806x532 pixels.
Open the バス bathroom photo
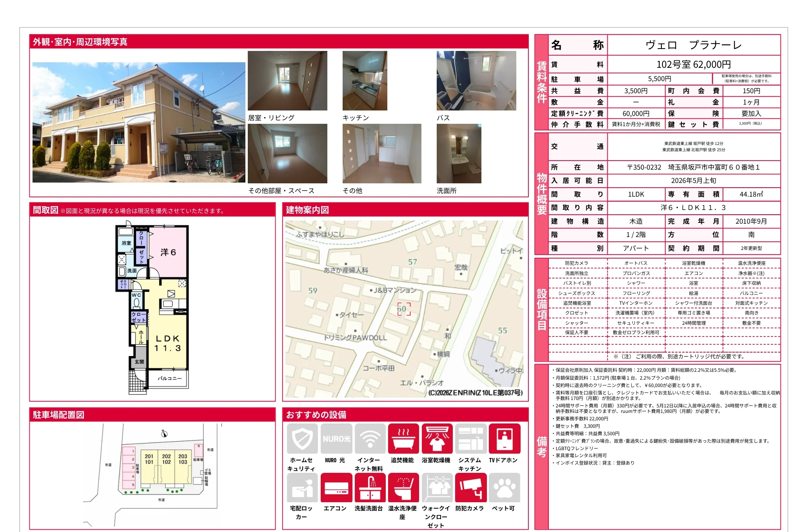(x=476, y=81)
